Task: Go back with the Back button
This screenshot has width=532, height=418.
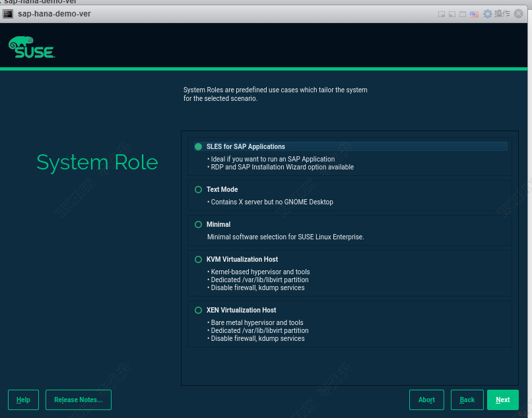Action: (x=467, y=400)
